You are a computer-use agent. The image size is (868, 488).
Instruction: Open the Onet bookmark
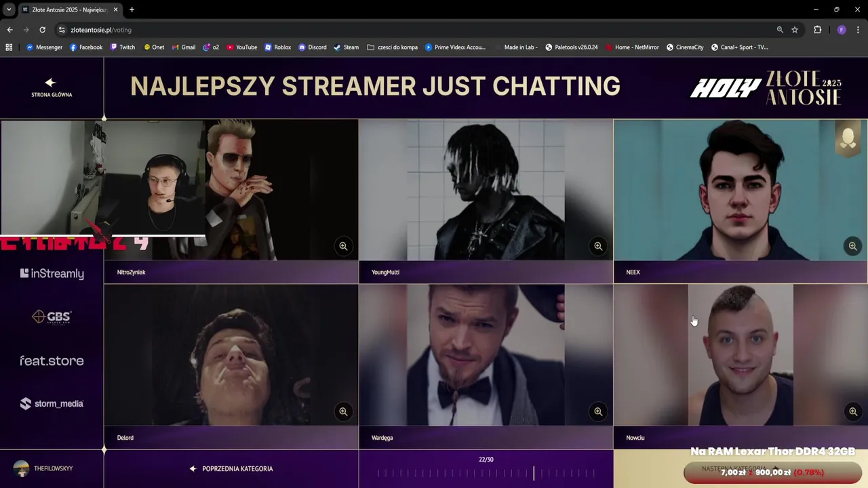[x=154, y=47]
